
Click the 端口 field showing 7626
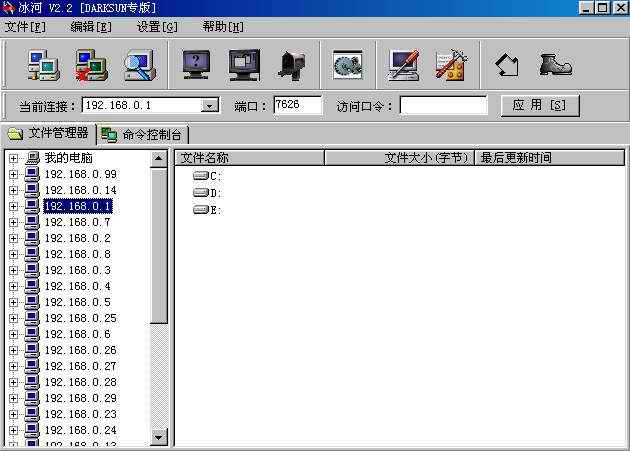[x=297, y=105]
